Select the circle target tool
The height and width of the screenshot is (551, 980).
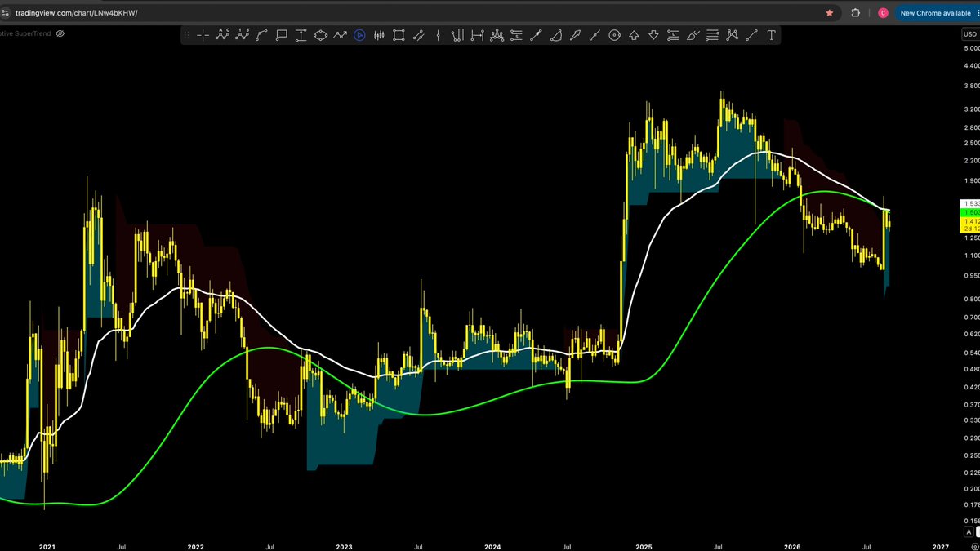tap(614, 35)
